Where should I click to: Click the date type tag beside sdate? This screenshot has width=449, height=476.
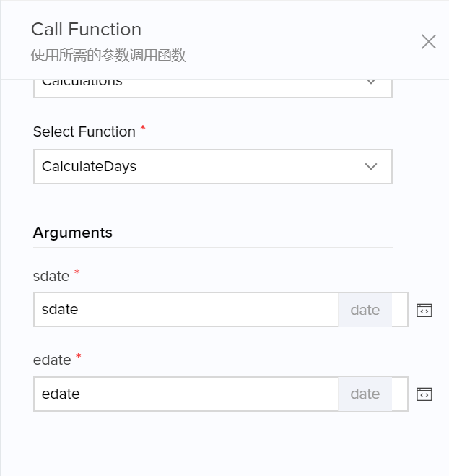(x=365, y=310)
